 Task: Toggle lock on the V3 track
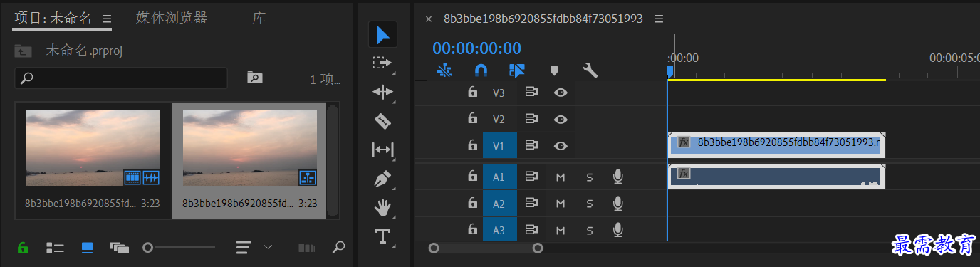[x=471, y=92]
